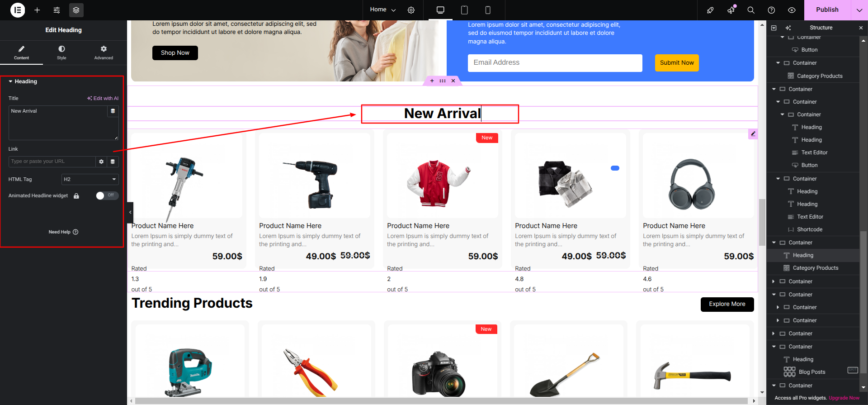Click the New Arrival heading on canvas
The height and width of the screenshot is (405, 868).
(x=442, y=114)
